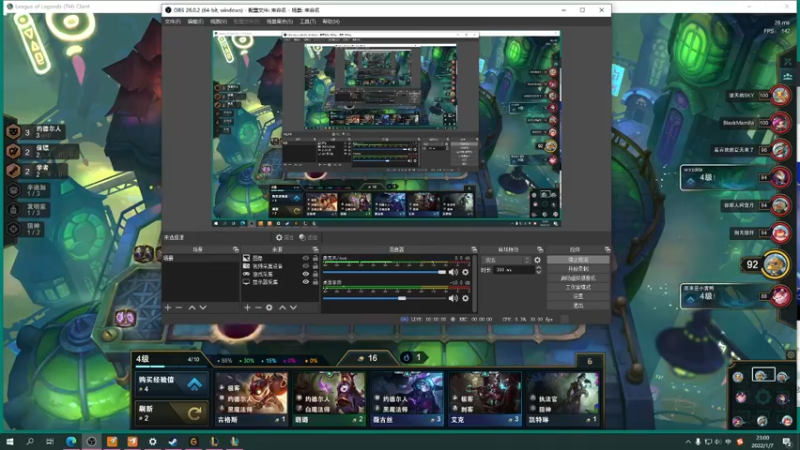
Task: Lock the game capture source
Action: click(315, 274)
